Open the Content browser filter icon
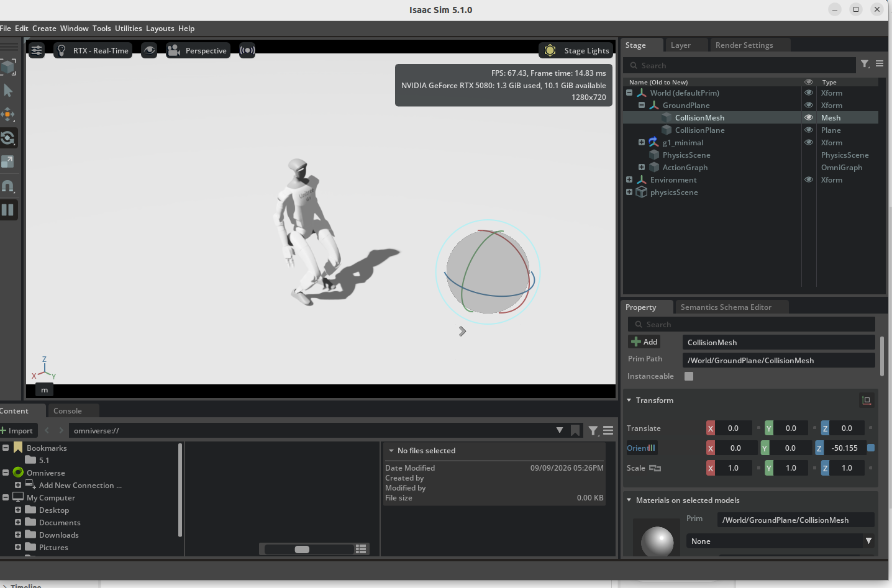Viewport: 892px width, 588px height. [593, 430]
